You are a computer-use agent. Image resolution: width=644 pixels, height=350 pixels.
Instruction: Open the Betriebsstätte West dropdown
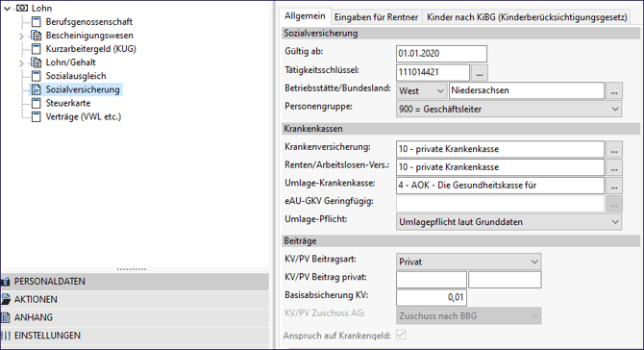click(422, 90)
